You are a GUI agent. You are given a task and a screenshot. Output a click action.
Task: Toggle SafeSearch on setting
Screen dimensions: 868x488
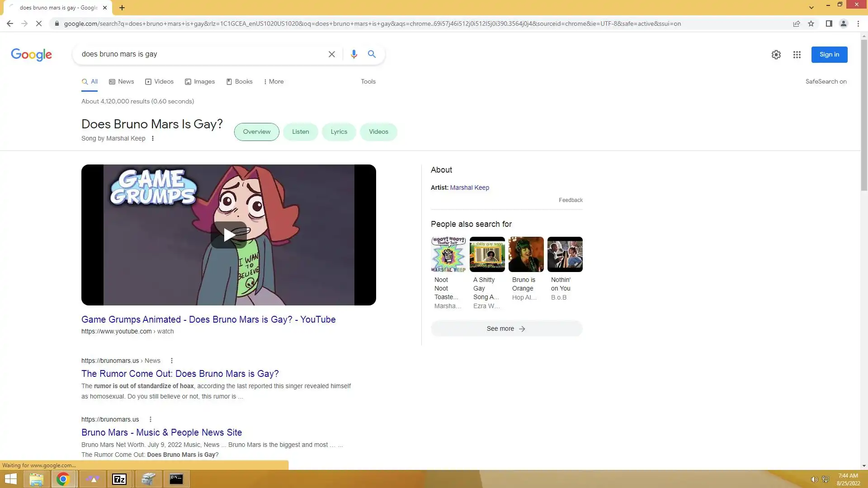826,81
